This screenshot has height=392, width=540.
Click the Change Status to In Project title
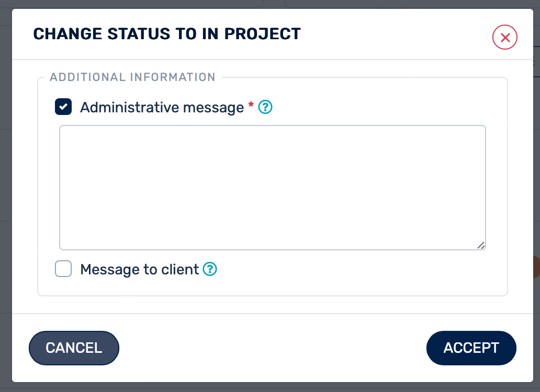[x=167, y=34]
